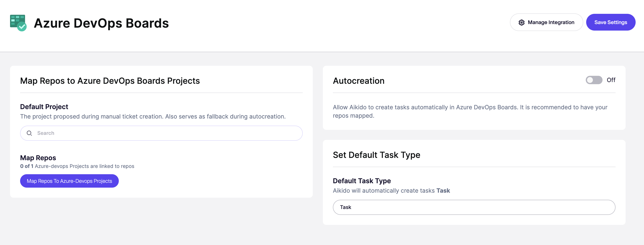This screenshot has width=644, height=245.
Task: Click the gear icon in Manage Integration
Action: tap(521, 22)
